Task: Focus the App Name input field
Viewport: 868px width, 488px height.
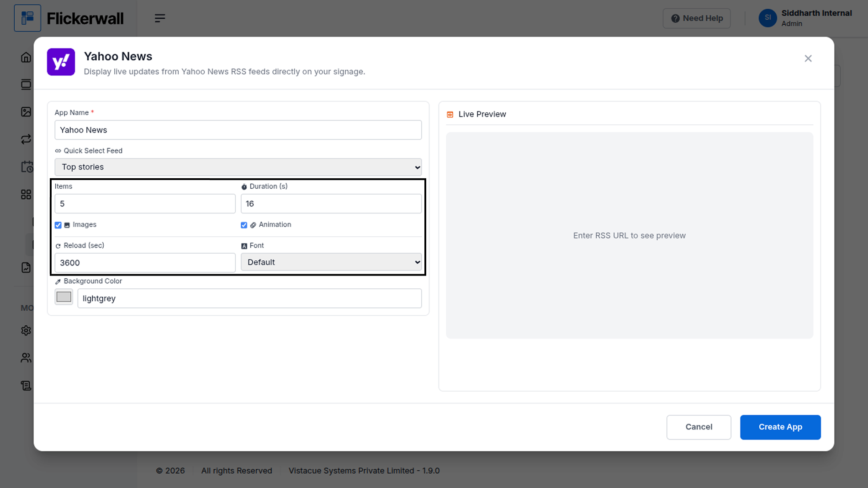Action: tap(238, 130)
